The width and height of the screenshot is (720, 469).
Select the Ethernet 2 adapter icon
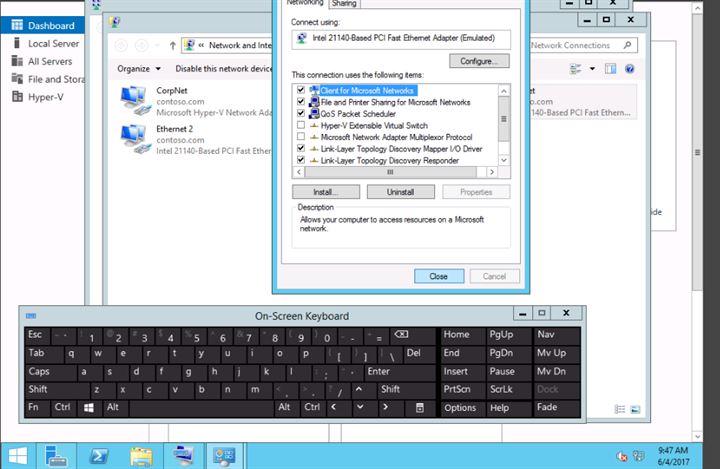[135, 140]
